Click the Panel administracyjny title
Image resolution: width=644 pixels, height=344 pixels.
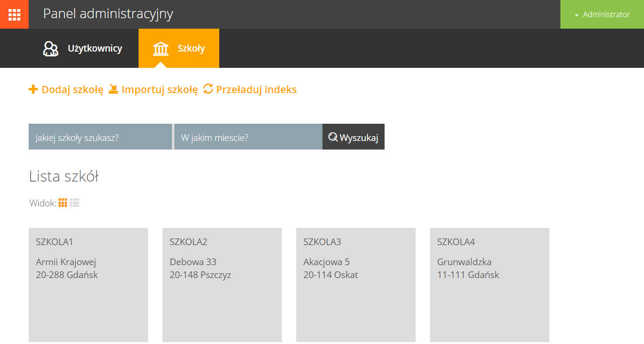pos(108,14)
